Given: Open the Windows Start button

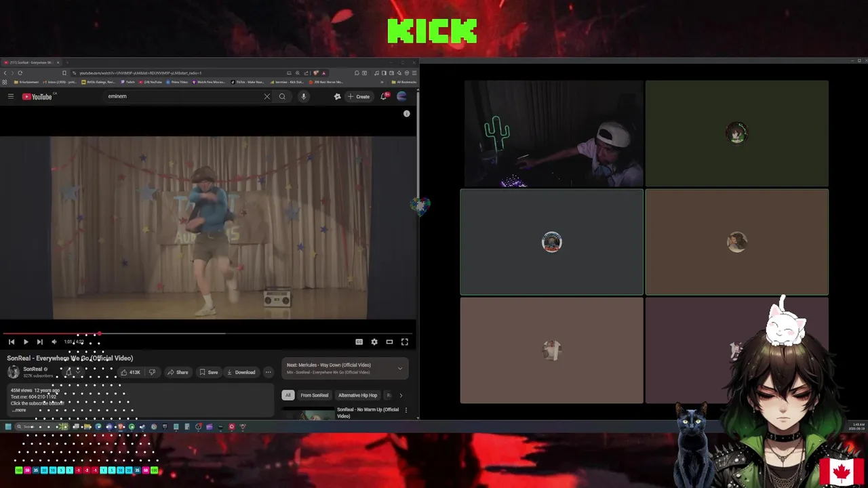Looking at the screenshot, I should coord(7,427).
